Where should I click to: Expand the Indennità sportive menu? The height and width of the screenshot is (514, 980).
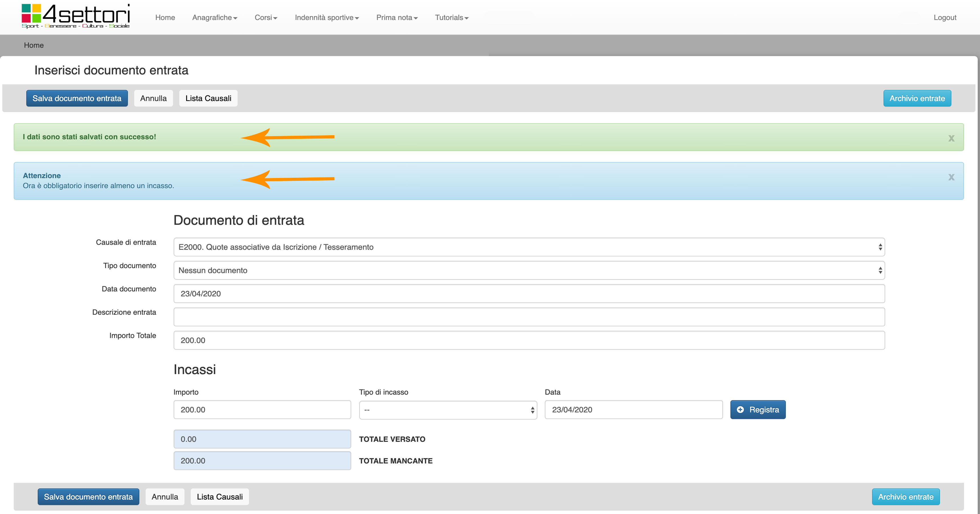[x=326, y=17]
